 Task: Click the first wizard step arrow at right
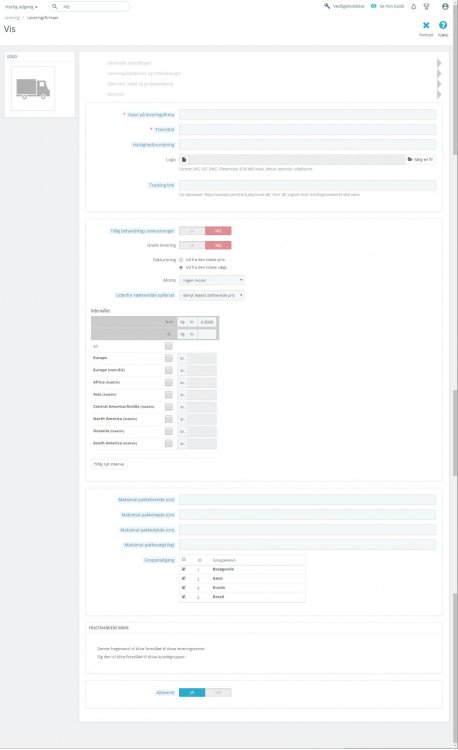tap(439, 63)
